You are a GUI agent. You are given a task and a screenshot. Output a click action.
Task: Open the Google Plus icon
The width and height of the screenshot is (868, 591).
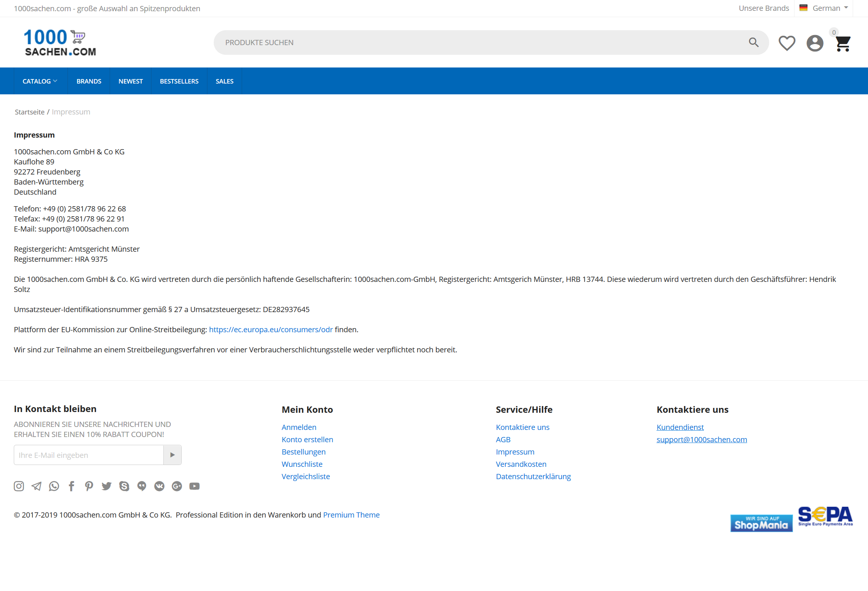pos(177,486)
